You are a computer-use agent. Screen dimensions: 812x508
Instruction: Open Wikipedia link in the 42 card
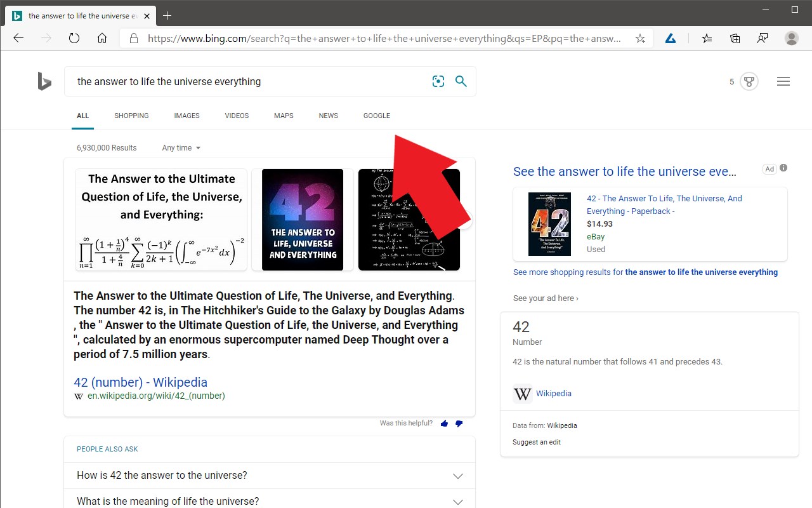tap(554, 394)
